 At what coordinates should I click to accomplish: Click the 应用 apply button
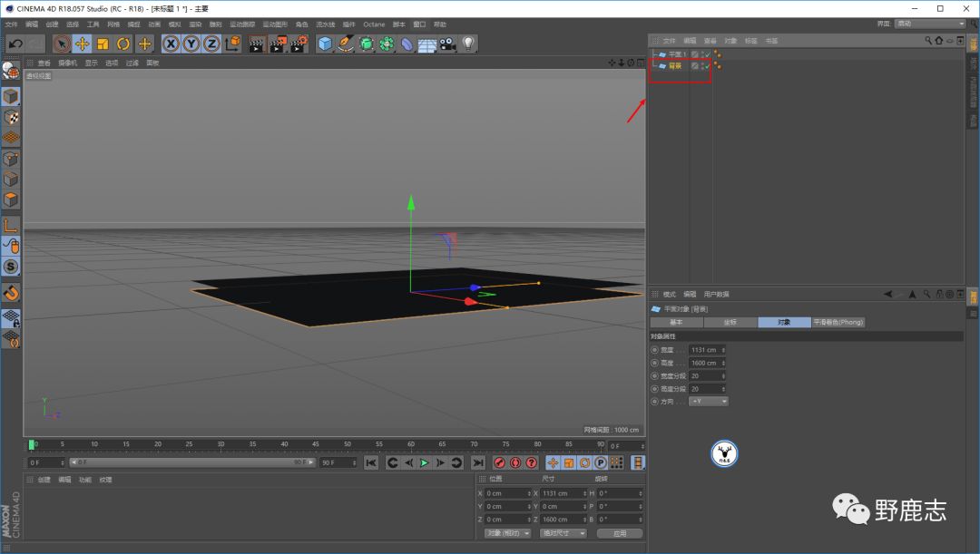pos(620,533)
